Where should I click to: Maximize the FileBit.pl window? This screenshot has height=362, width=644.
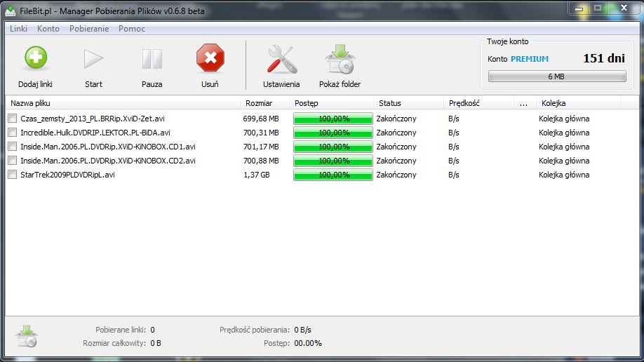pos(598,8)
